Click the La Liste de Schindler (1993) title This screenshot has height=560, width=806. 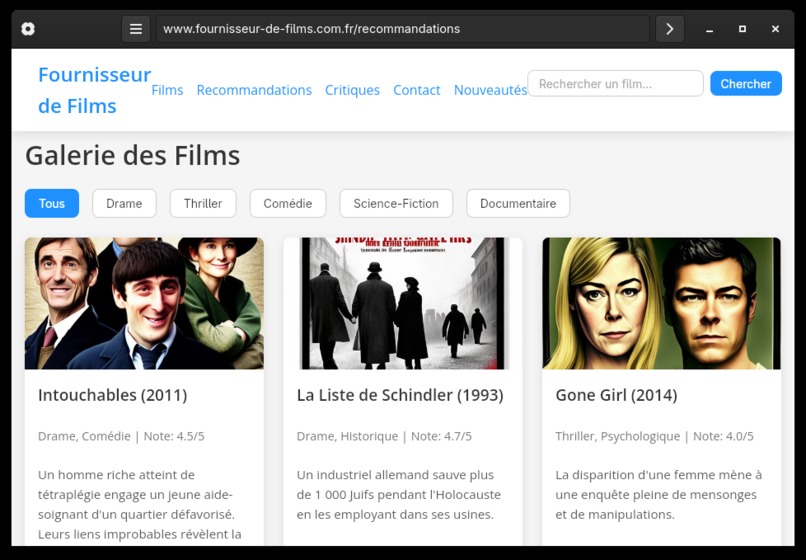point(400,395)
